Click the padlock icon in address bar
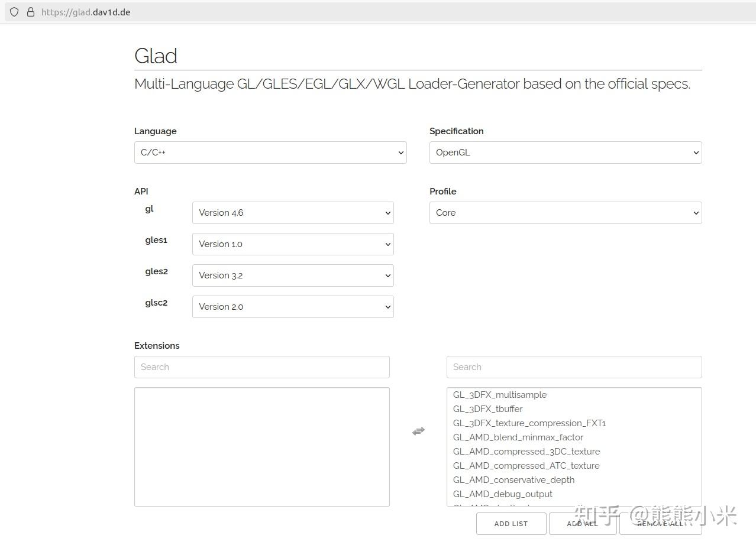This screenshot has width=756, height=545. [31, 12]
